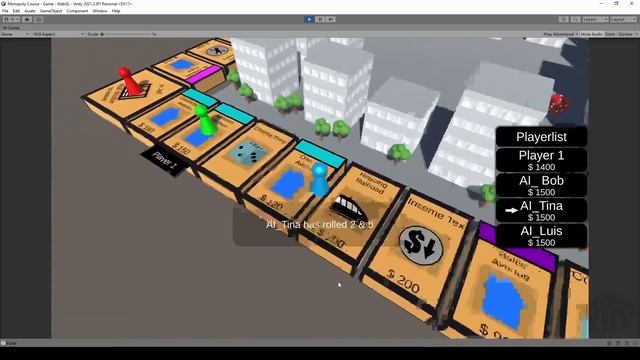Step forward one frame

(331, 19)
